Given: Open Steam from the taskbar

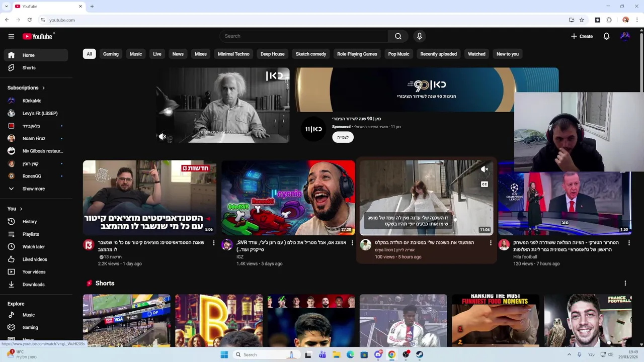Looking at the screenshot, I should point(419,355).
